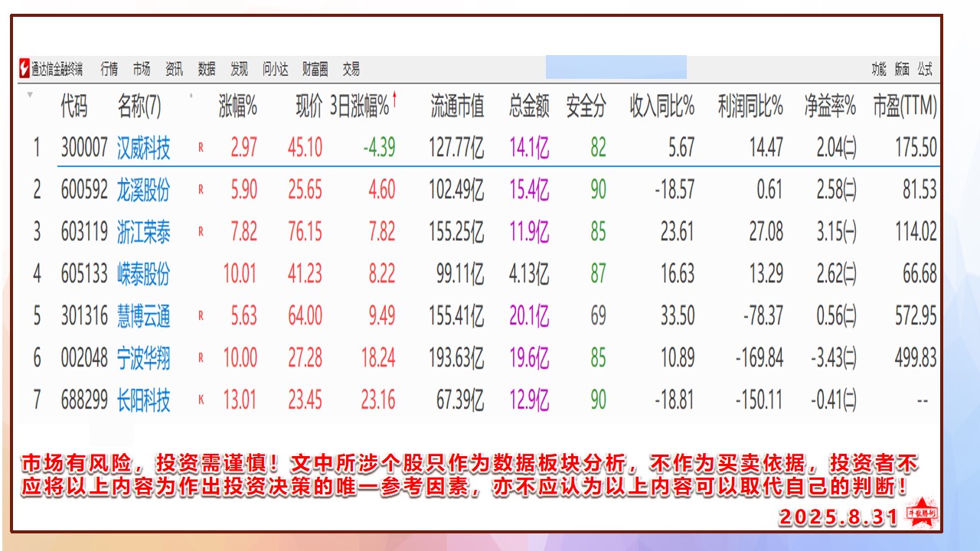980x551 pixels.
Task: Click the red star stamp logo
Action: 921,514
